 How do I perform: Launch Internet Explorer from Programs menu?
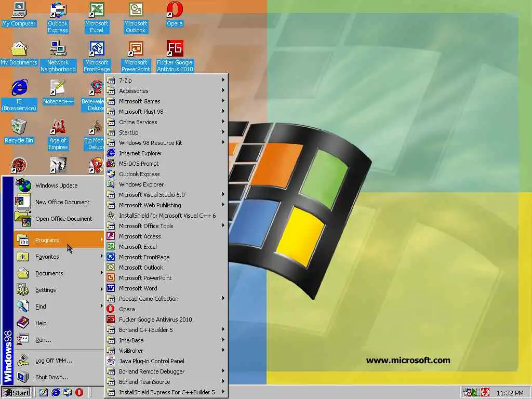click(166, 153)
